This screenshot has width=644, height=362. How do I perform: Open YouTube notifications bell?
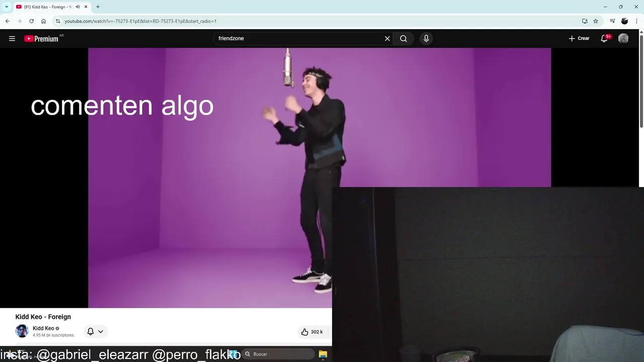604,39
